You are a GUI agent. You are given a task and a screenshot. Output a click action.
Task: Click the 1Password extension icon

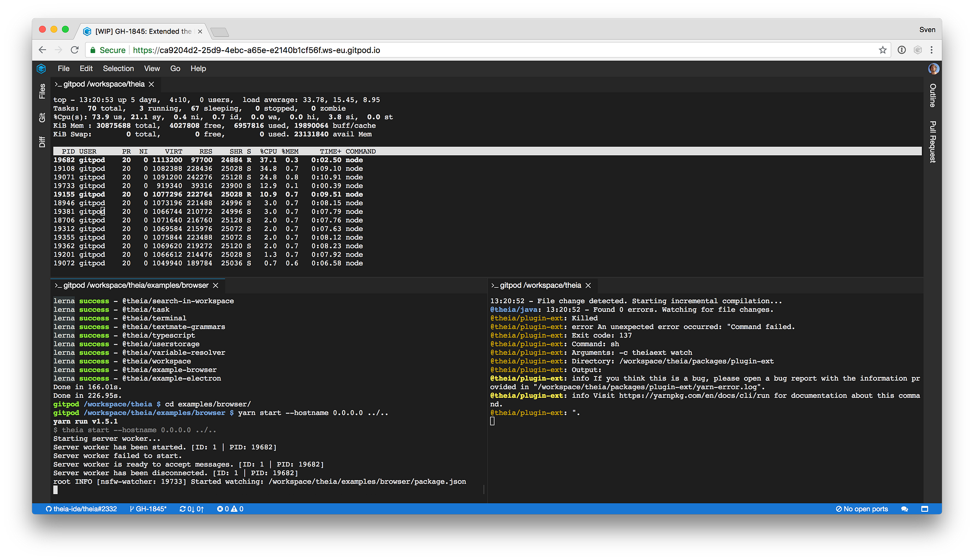[901, 50]
